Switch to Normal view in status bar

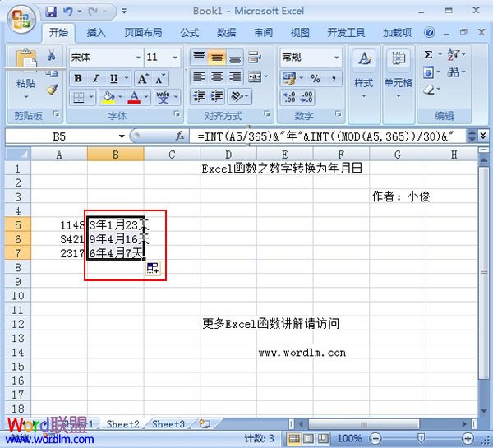(x=294, y=438)
